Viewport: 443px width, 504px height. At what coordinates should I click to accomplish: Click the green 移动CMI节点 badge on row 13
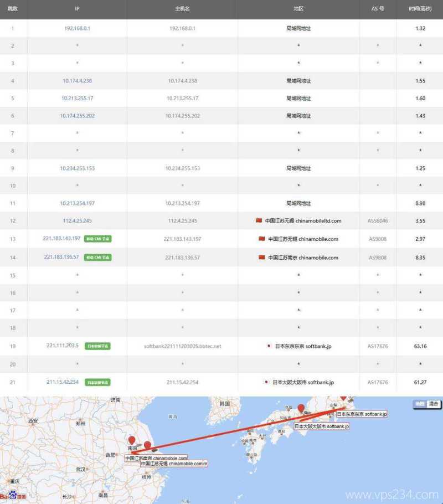point(97,239)
